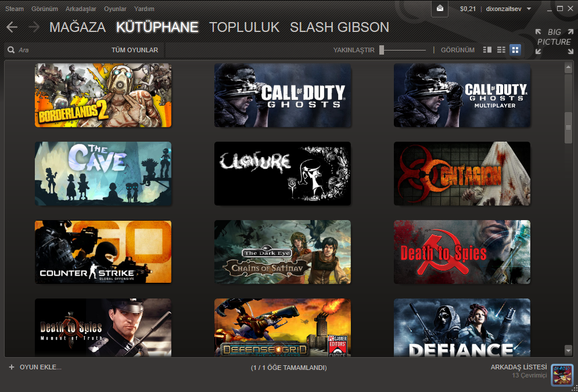Open the Arkadaşlar menu

tap(81, 9)
